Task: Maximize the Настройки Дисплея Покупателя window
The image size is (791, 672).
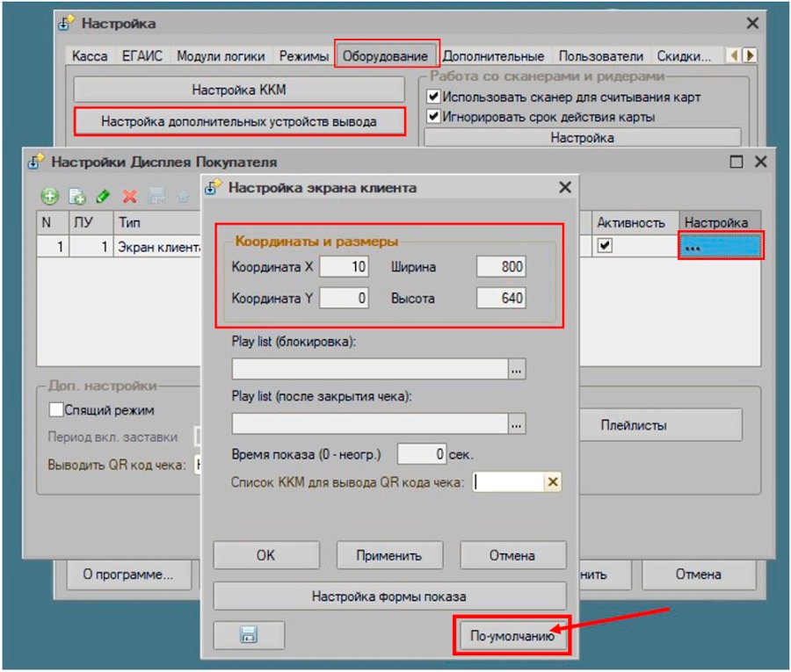Action: tap(736, 162)
